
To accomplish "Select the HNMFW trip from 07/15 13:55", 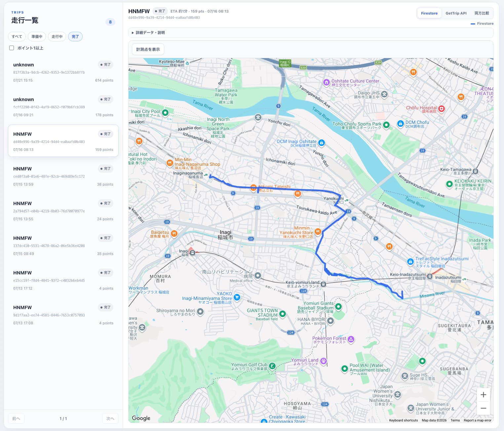I will tap(63, 210).
